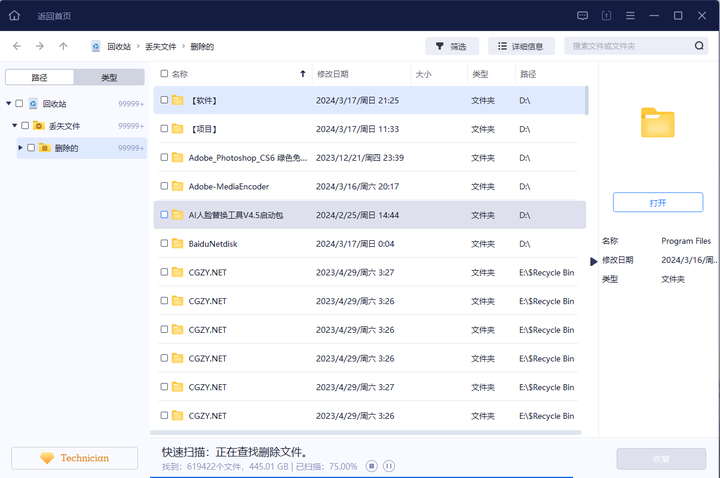The width and height of the screenshot is (720, 478).
Task: Click 删除的 in the breadcrumb
Action: (x=202, y=46)
